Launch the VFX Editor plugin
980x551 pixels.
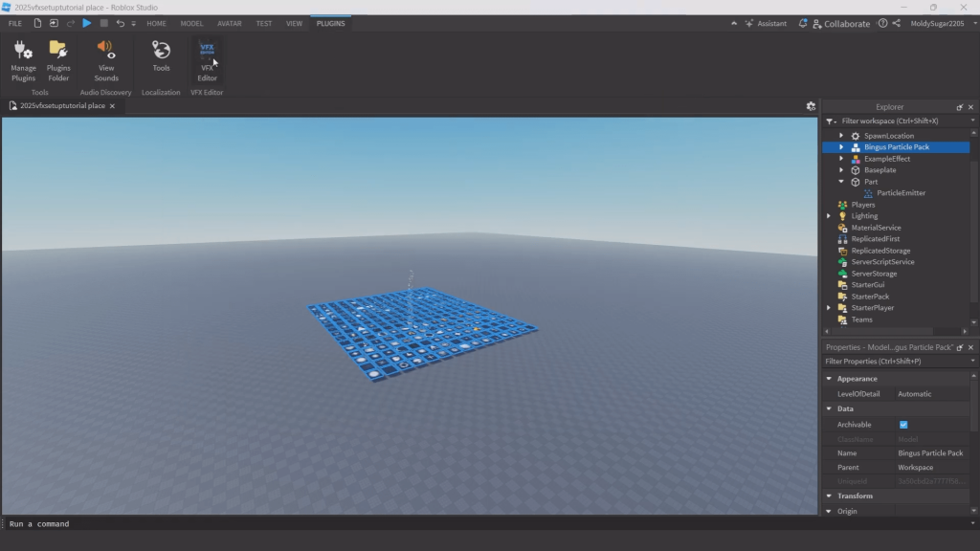click(207, 60)
